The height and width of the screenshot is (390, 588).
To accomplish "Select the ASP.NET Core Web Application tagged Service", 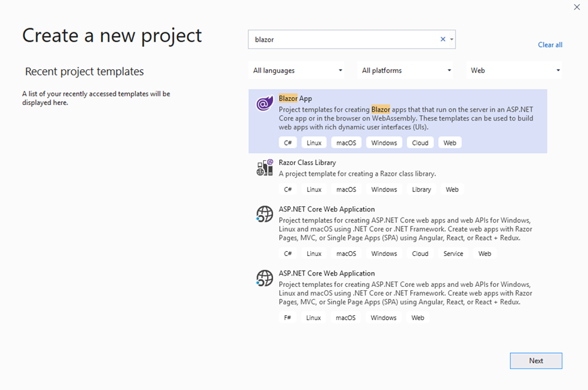I will (x=326, y=209).
